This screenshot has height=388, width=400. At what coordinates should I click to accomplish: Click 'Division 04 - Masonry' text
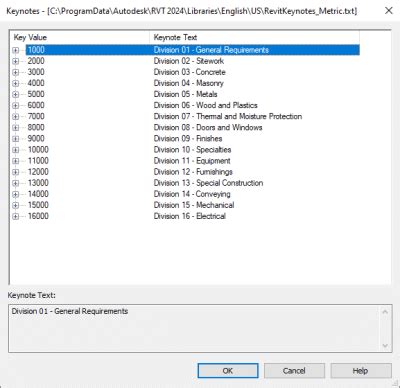pos(188,83)
